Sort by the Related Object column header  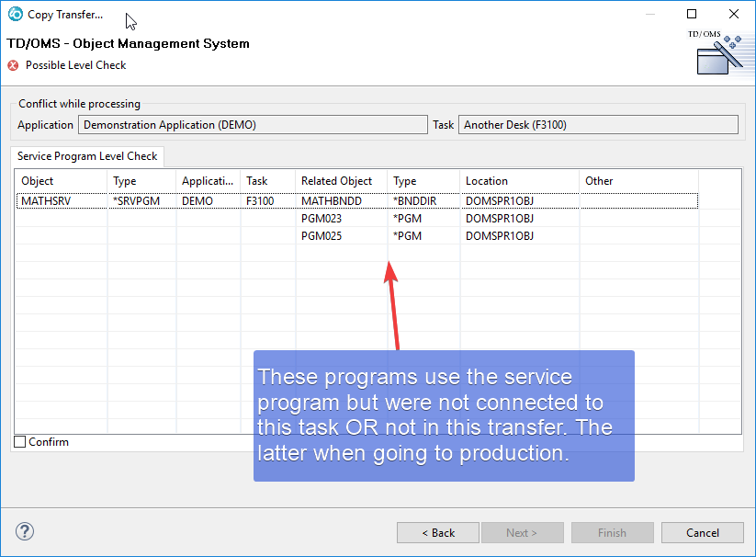coord(341,181)
